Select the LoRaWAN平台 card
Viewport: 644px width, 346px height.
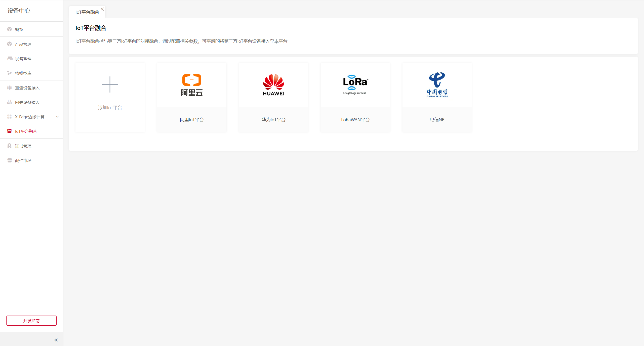point(355,98)
